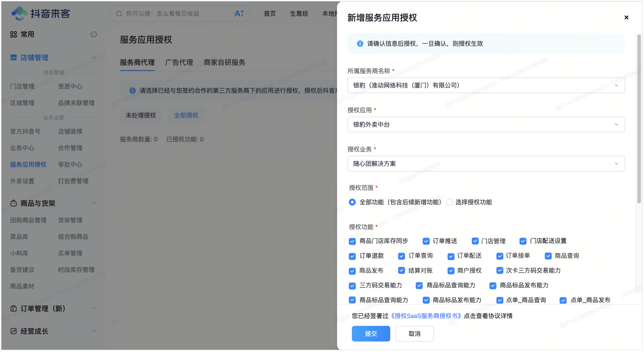This screenshot has height=352, width=644.
Task: Click the info icon in the confirmation banner
Action: pyautogui.click(x=360, y=44)
